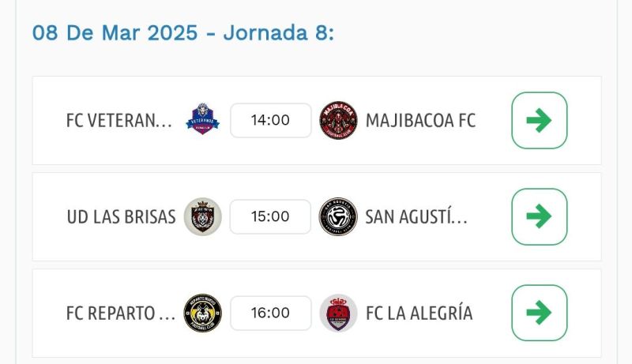Open the Veteranos vs Majibacoa match arrow

click(x=539, y=121)
